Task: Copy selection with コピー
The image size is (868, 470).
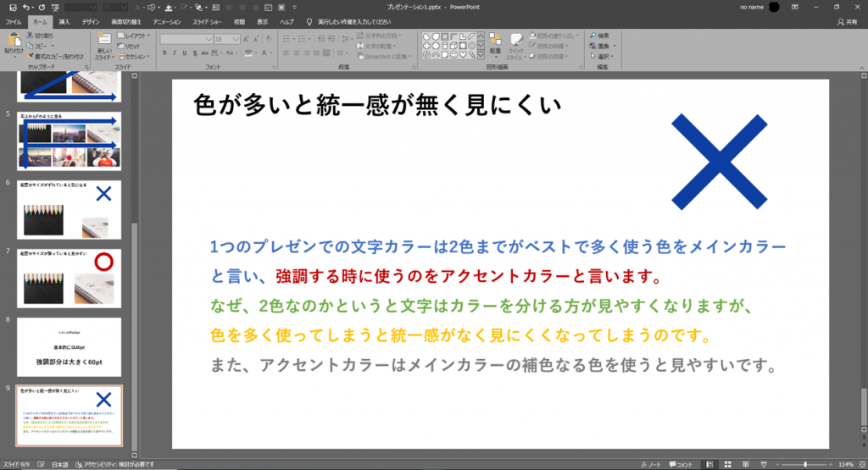Action: pos(40,46)
